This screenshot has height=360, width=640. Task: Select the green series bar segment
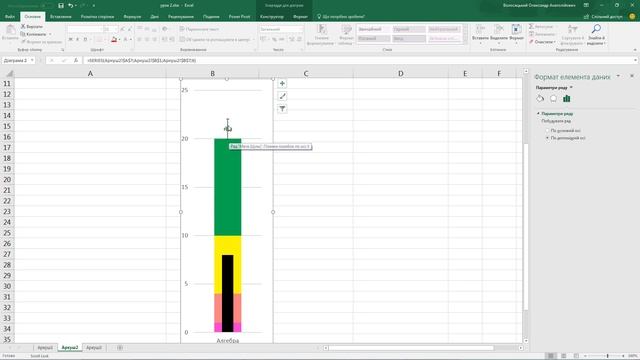(x=227, y=187)
